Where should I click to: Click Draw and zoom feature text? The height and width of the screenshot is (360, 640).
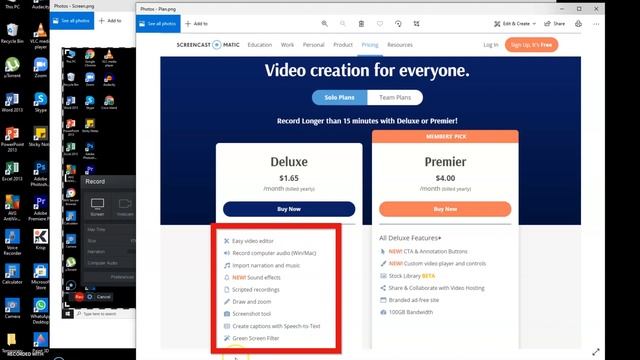[252, 302]
